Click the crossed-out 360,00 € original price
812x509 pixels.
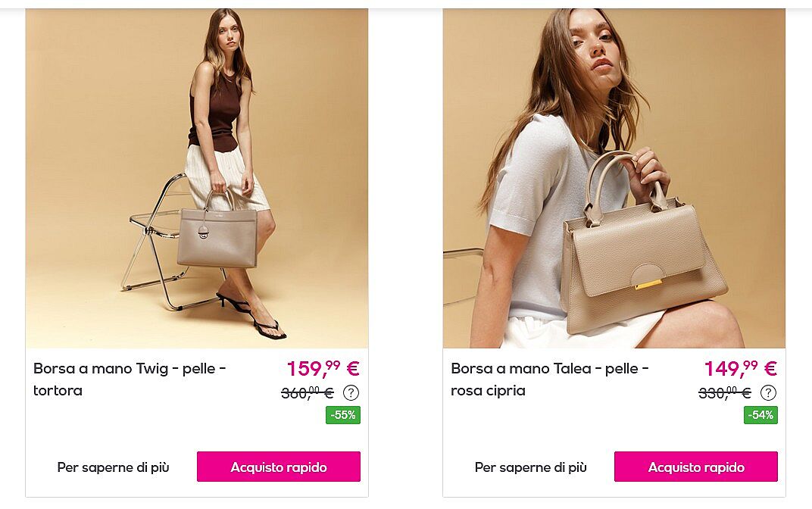[x=308, y=393]
